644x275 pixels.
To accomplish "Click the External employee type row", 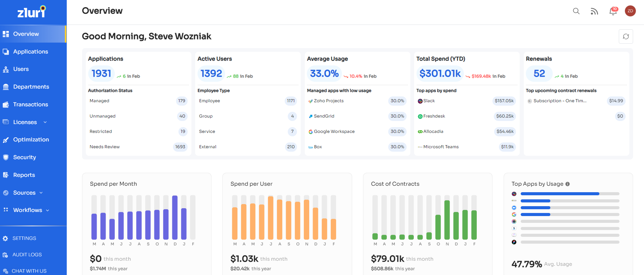I will (x=248, y=147).
